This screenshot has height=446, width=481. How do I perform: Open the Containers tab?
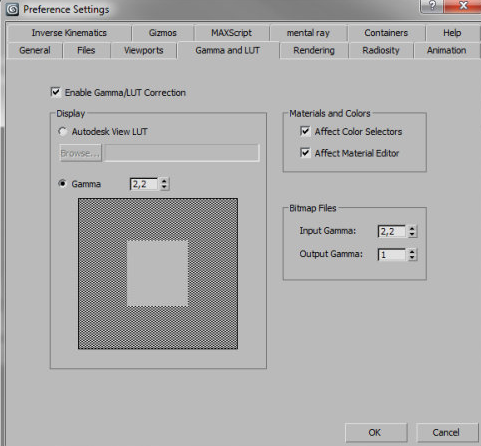(x=386, y=33)
